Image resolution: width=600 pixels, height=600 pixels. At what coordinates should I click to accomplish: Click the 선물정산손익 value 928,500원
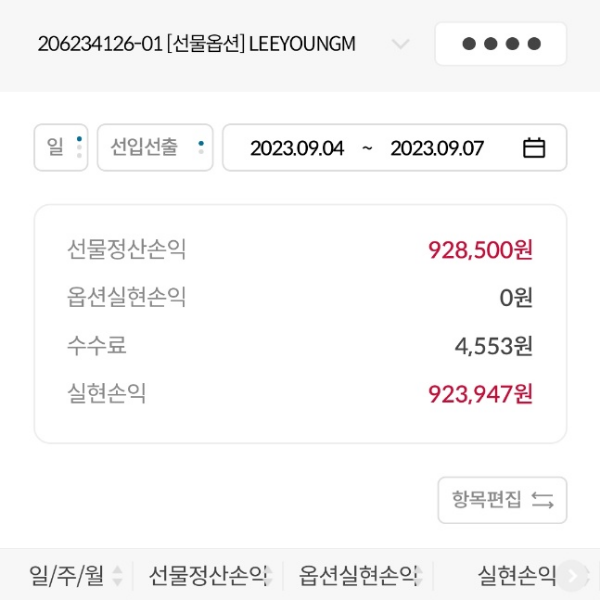click(480, 249)
